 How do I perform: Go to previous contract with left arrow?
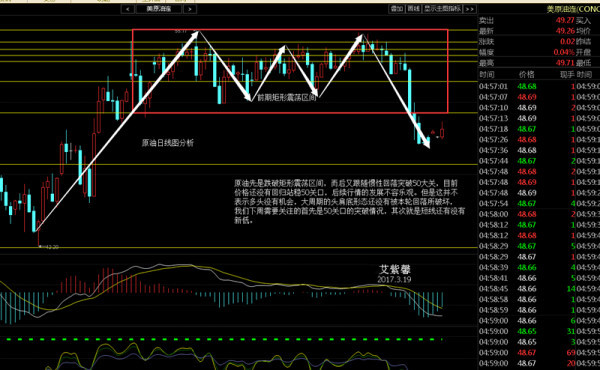coord(127,9)
